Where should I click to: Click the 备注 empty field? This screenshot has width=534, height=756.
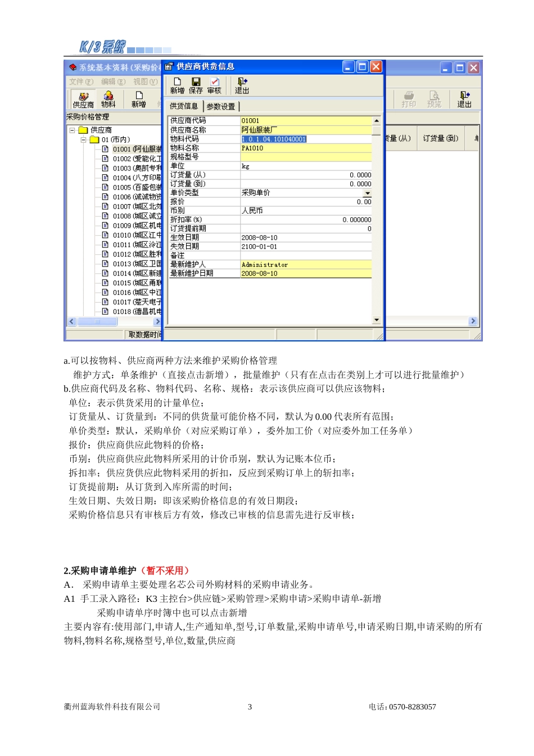coord(306,255)
